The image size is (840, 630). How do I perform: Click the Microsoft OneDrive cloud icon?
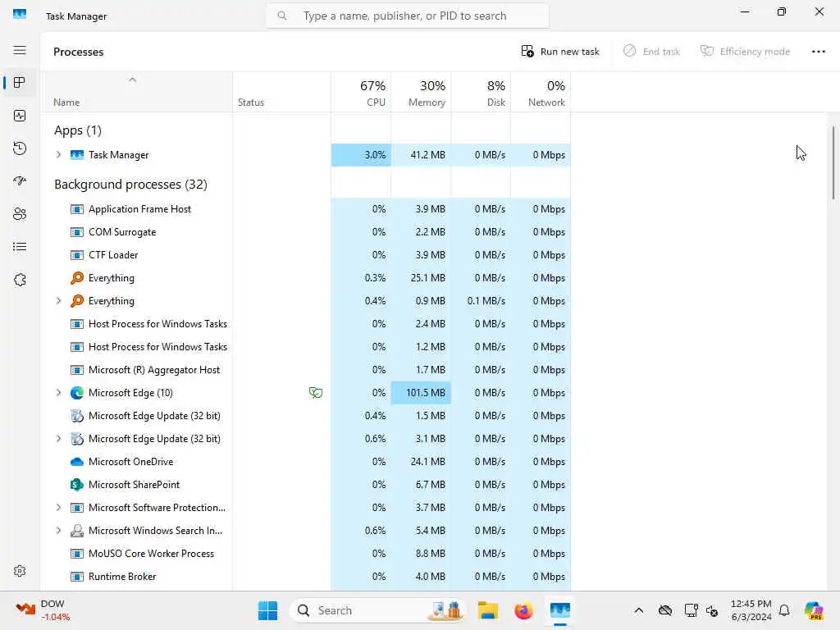[77, 462]
